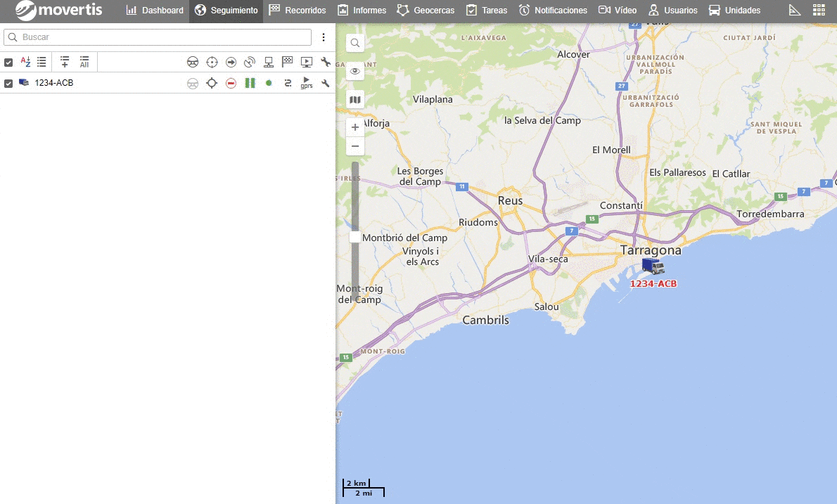Switch to the Informes tab

point(362,11)
